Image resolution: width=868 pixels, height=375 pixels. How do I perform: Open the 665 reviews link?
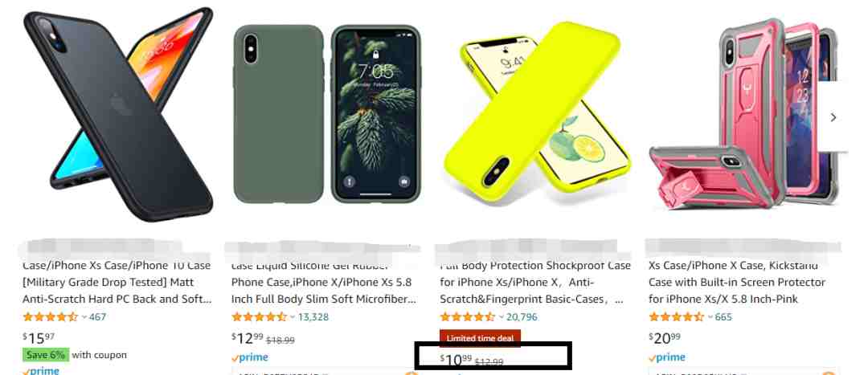point(723,317)
